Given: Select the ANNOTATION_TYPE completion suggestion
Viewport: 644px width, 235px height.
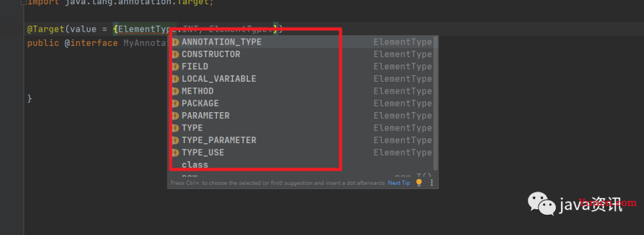Looking at the screenshot, I should (x=301, y=42).
